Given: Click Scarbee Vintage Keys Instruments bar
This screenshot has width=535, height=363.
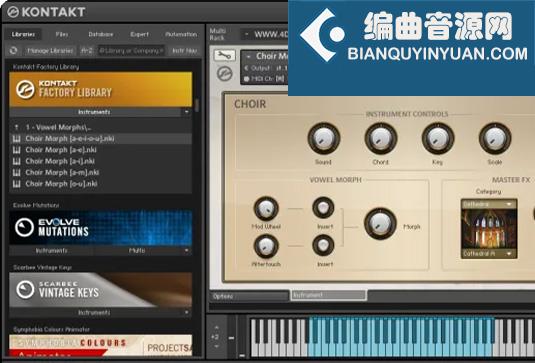Looking at the screenshot, I should (x=96, y=313).
